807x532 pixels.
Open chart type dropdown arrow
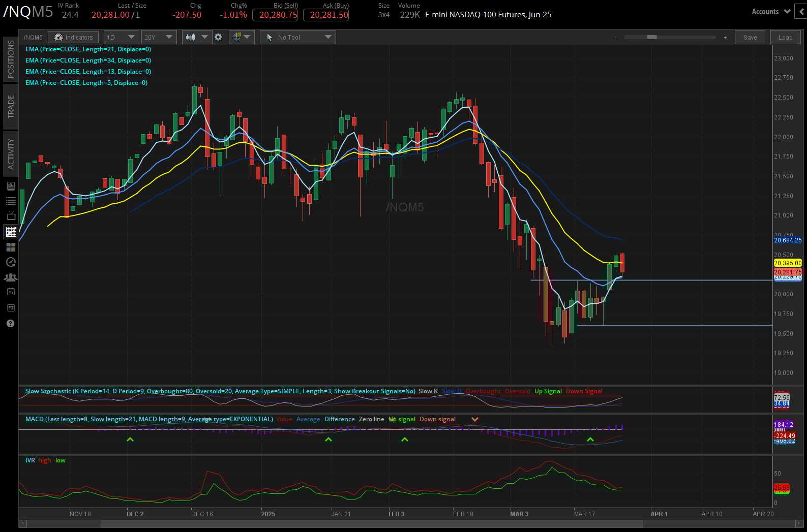(x=204, y=37)
